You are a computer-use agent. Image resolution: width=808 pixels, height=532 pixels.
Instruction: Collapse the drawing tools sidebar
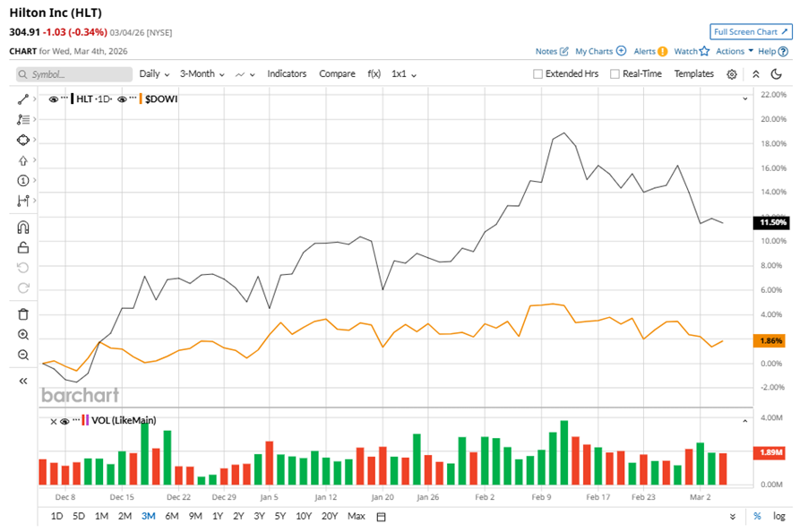click(23, 382)
